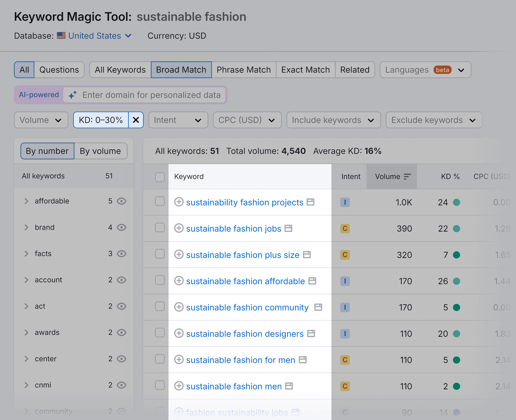Open SERP icon for sustainable fashion plus size
516x420 pixels.
[307, 255]
